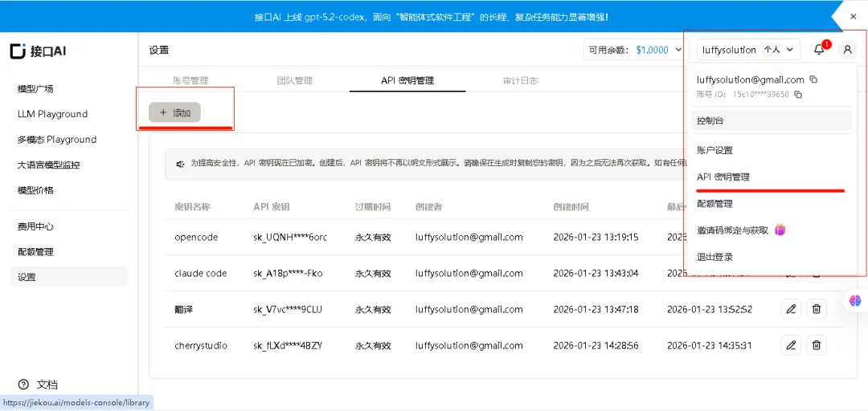Viewport: 868px width, 411px height.
Task: Click the 翻译 key name cell
Action: [183, 309]
